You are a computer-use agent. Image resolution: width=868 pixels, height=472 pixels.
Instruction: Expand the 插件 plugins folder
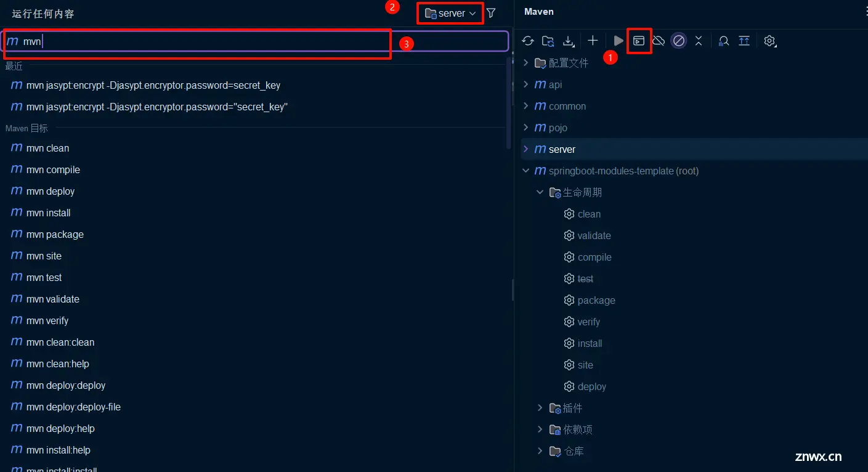point(540,408)
